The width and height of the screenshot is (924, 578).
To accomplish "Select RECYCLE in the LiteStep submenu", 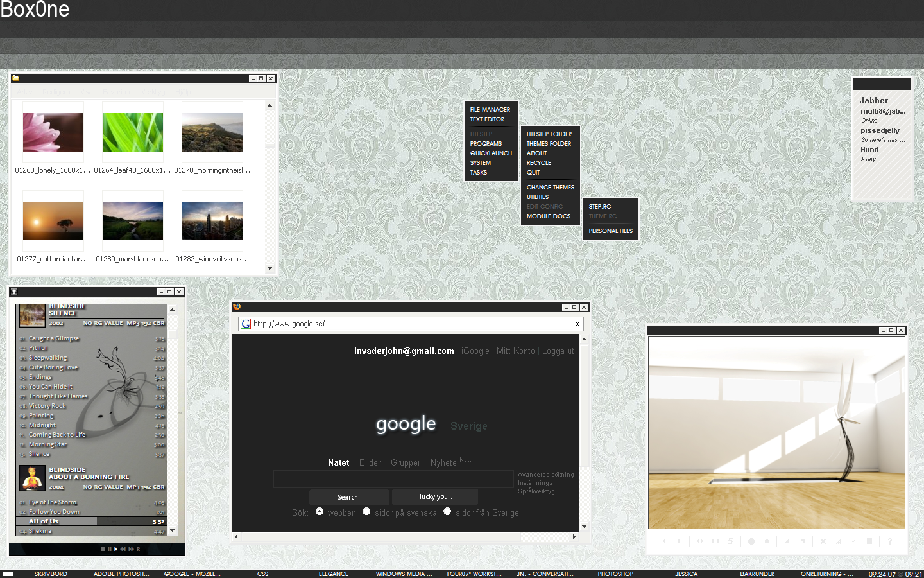I will point(539,163).
